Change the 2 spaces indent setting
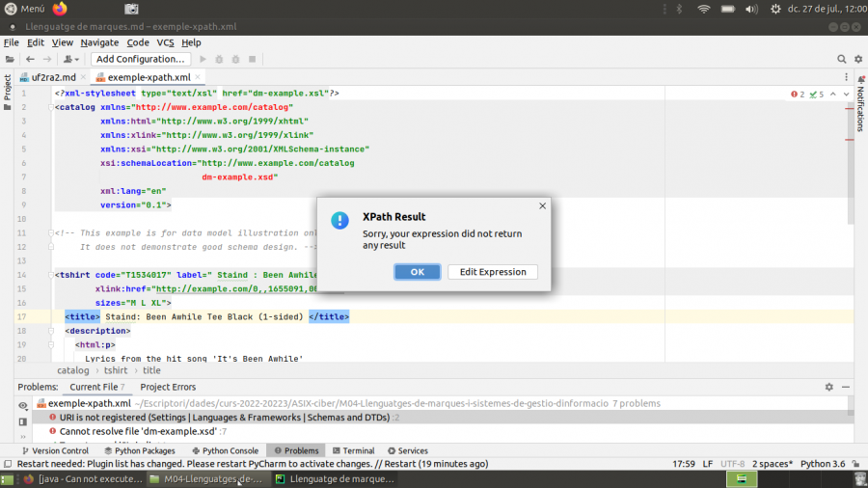Viewport: 868px width, 488px height. tap(773, 464)
